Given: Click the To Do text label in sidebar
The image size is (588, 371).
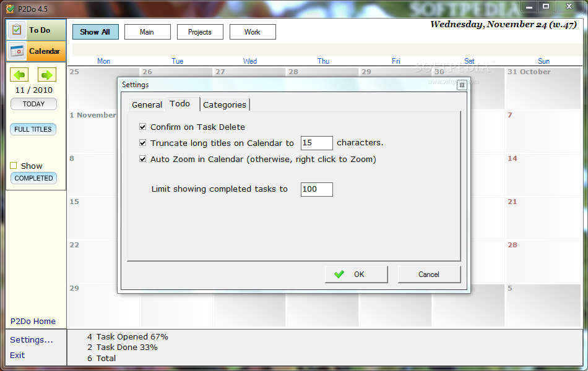Looking at the screenshot, I should tap(40, 30).
